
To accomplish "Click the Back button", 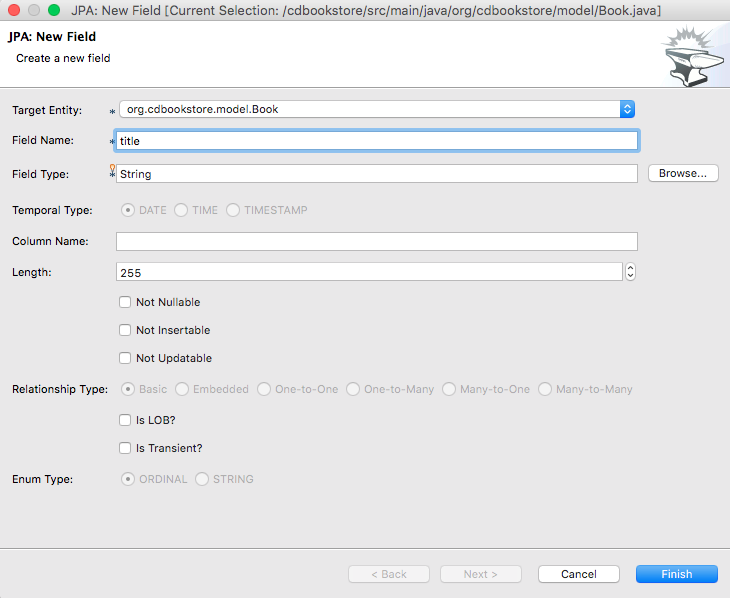I will pos(389,574).
